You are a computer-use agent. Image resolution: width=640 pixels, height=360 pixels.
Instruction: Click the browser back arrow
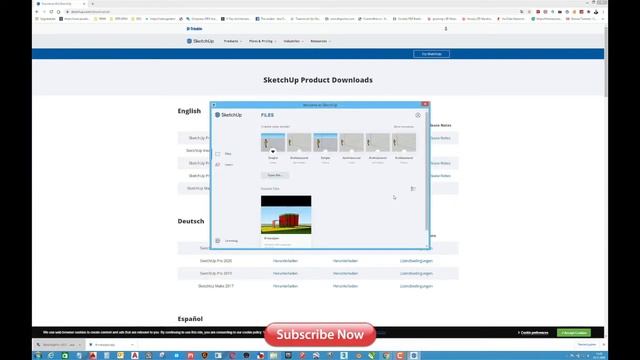pyautogui.click(x=37, y=12)
